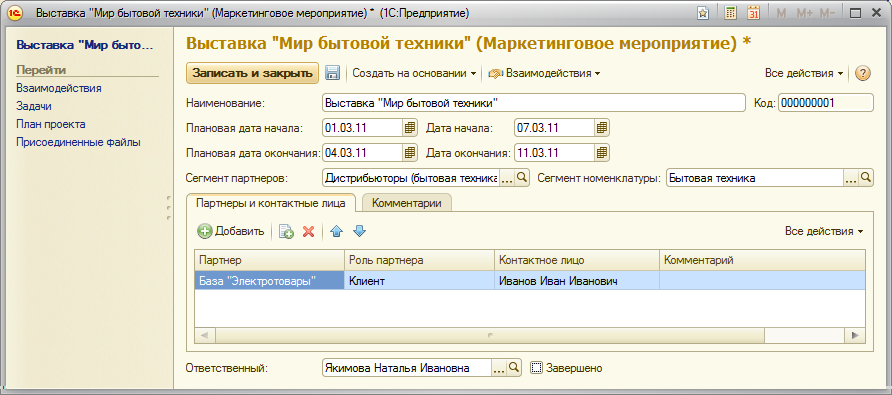Move row down with blue arrow
The height and width of the screenshot is (395, 892).
click(360, 231)
